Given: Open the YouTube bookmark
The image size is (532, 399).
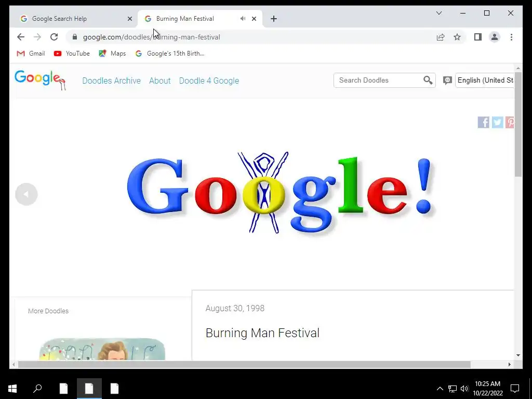Looking at the screenshot, I should click(x=72, y=54).
